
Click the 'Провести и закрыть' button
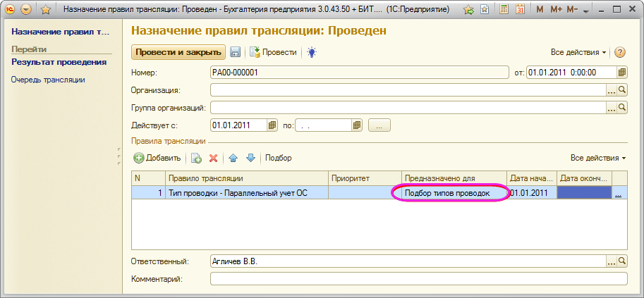click(x=178, y=53)
